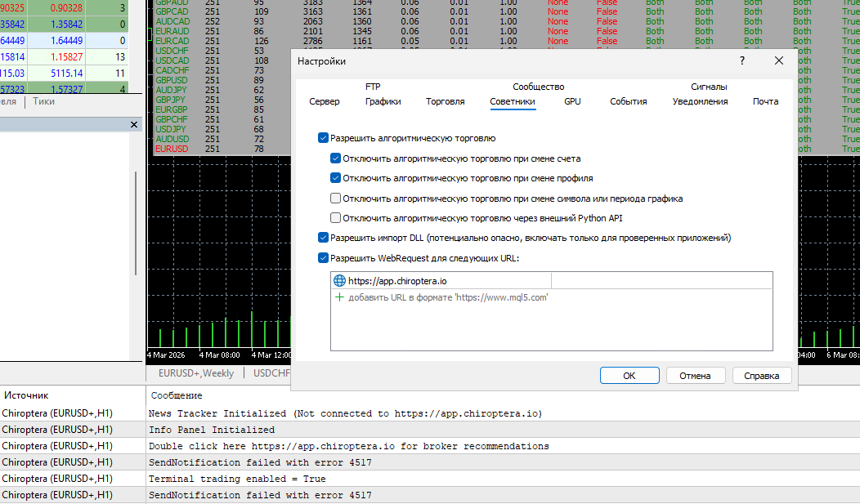Viewport: 860px width, 504px height.
Task: Select the Info Panel Initialized log row
Action: coord(430,430)
